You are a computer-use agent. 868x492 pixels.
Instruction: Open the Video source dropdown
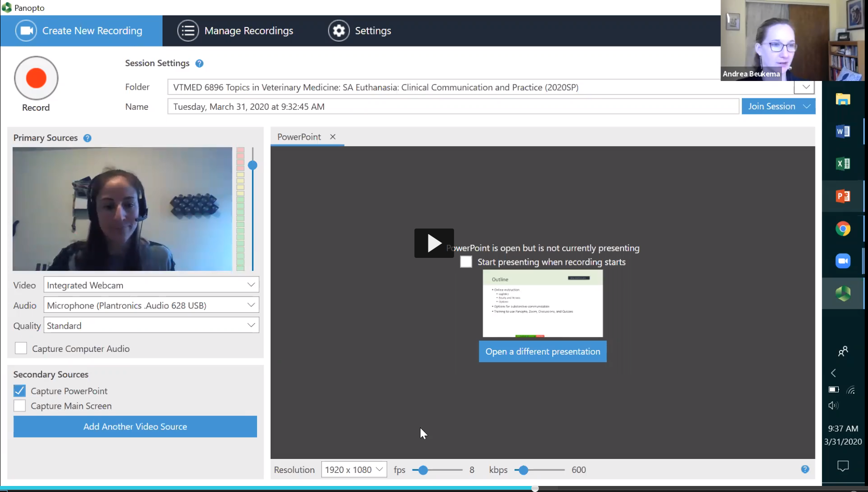click(x=151, y=285)
